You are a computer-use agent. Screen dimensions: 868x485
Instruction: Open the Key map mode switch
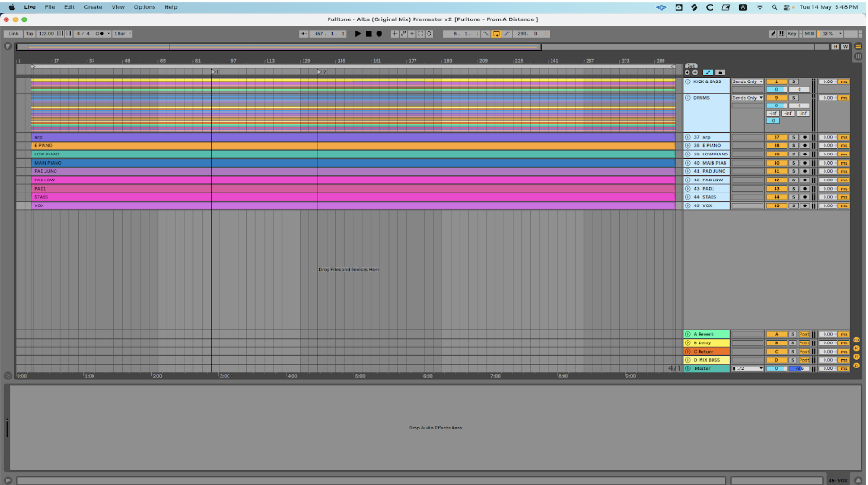point(792,33)
